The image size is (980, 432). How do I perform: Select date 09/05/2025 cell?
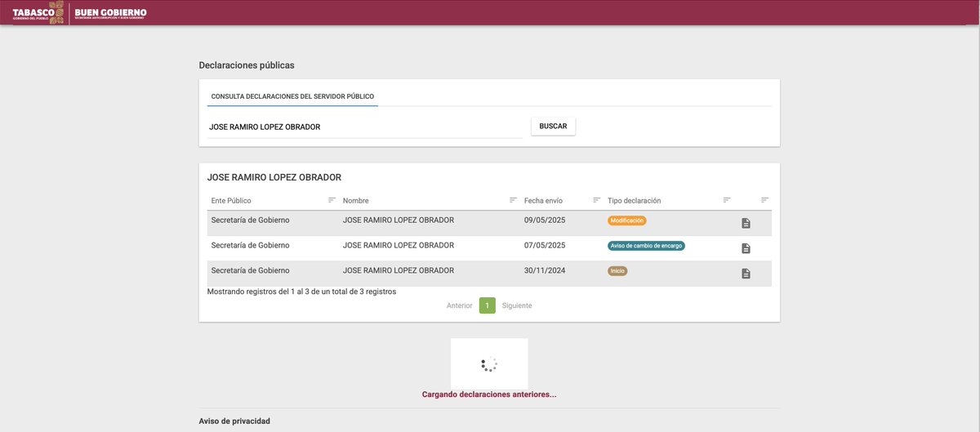[x=545, y=220]
